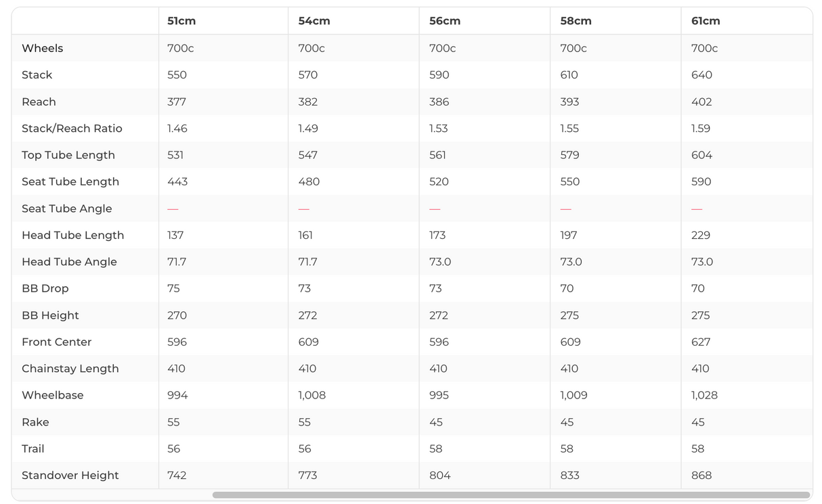Select the Chainstay Length row label
822x504 pixels.
(x=70, y=369)
